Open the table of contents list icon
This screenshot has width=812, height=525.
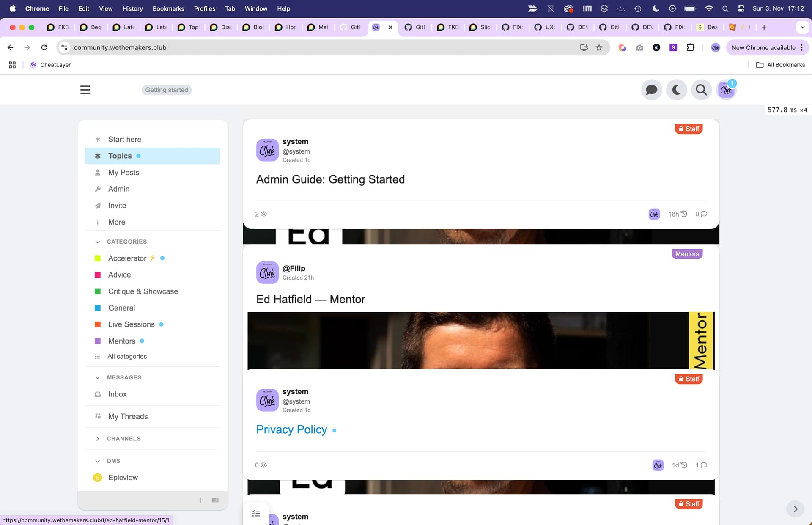tap(256, 514)
